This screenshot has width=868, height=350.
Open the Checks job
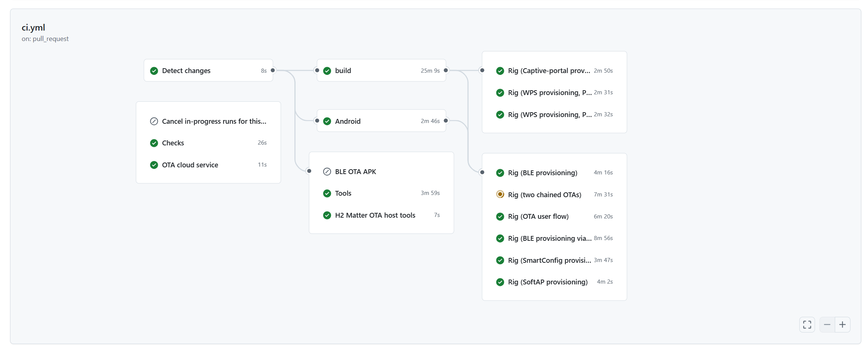pyautogui.click(x=208, y=143)
